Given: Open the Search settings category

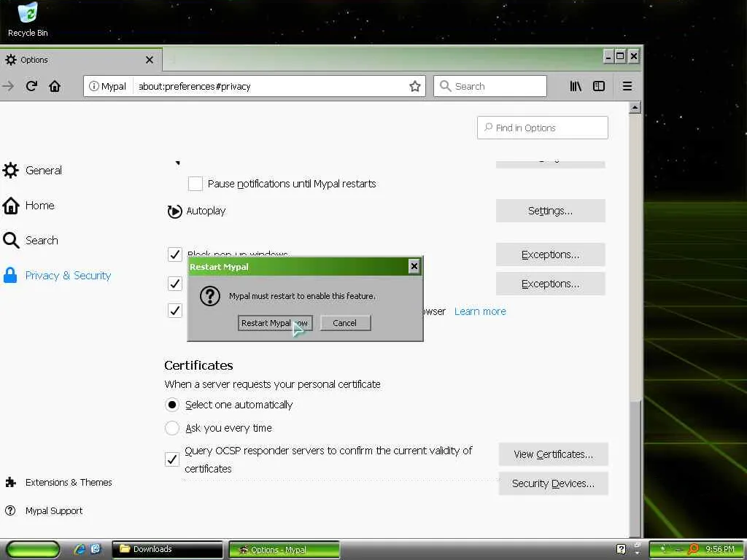Looking at the screenshot, I should [x=31, y=241].
